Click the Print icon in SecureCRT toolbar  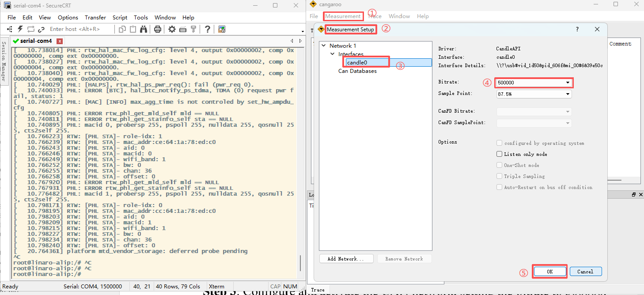tap(157, 29)
